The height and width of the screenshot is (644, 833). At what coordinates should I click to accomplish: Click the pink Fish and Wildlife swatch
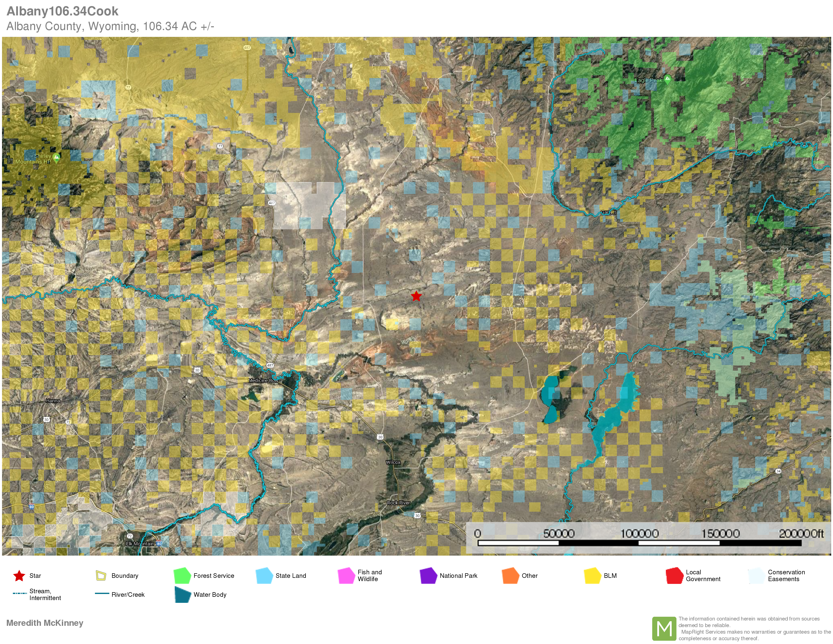346,576
